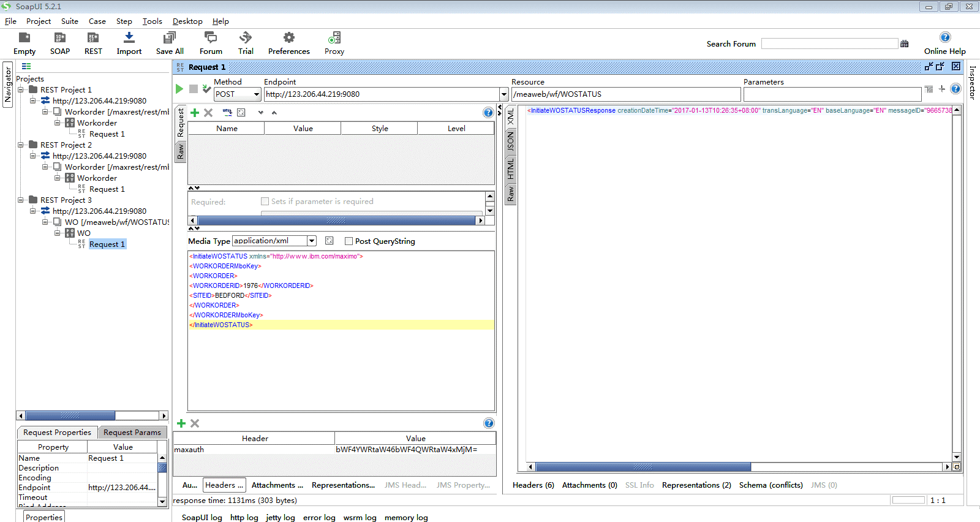Create a new REST project
This screenshot has width=980, height=522.
pos(93,43)
